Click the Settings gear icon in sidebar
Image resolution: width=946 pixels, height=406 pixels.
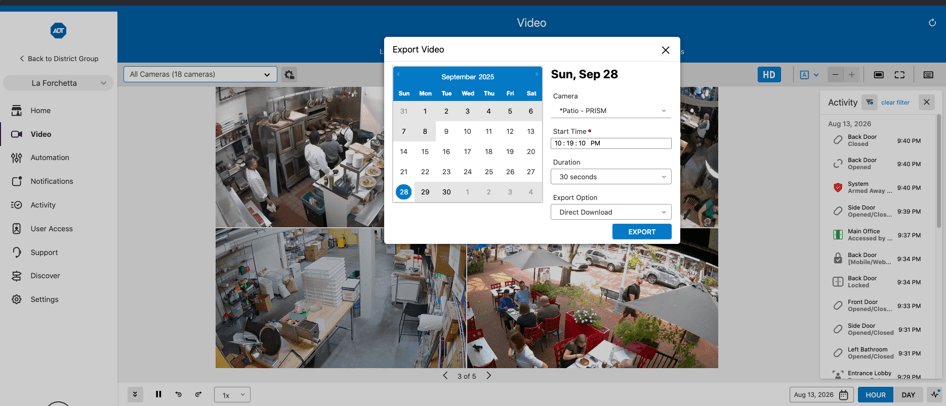click(17, 299)
